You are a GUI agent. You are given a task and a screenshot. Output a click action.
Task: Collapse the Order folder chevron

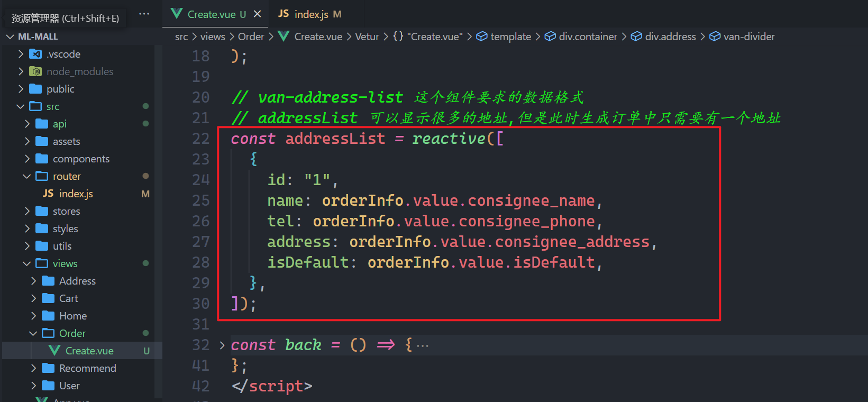33,333
